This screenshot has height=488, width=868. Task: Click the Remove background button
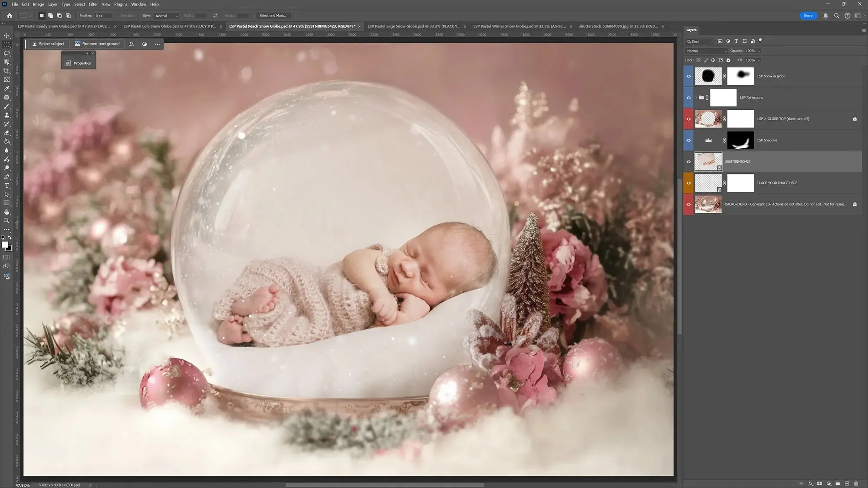click(97, 44)
